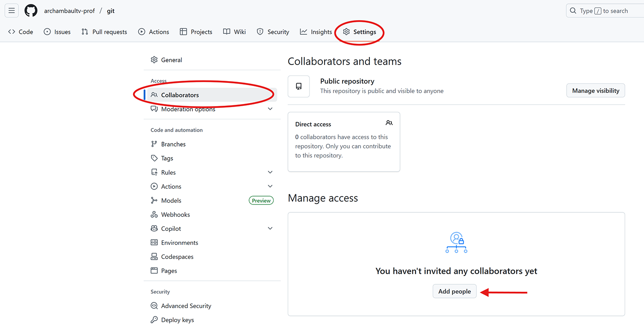Click the GitHub logo icon

pyautogui.click(x=31, y=11)
